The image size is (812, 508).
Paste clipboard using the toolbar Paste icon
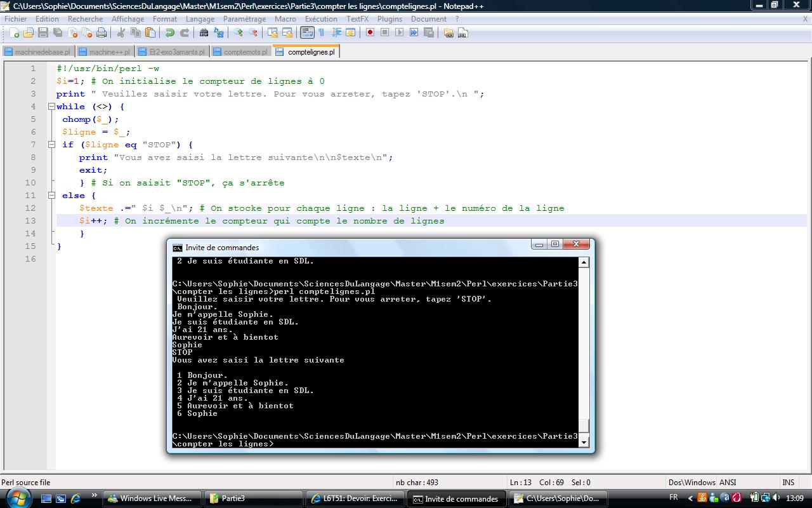click(x=150, y=32)
